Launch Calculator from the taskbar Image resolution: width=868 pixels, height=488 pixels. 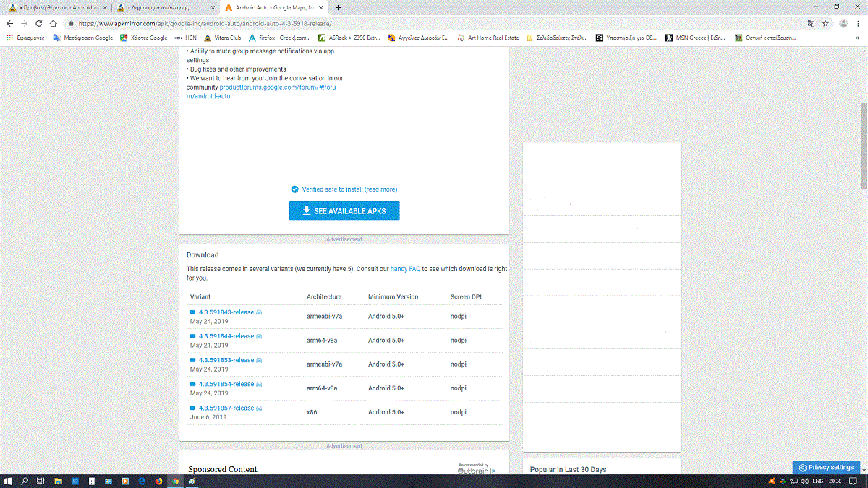[x=92, y=481]
